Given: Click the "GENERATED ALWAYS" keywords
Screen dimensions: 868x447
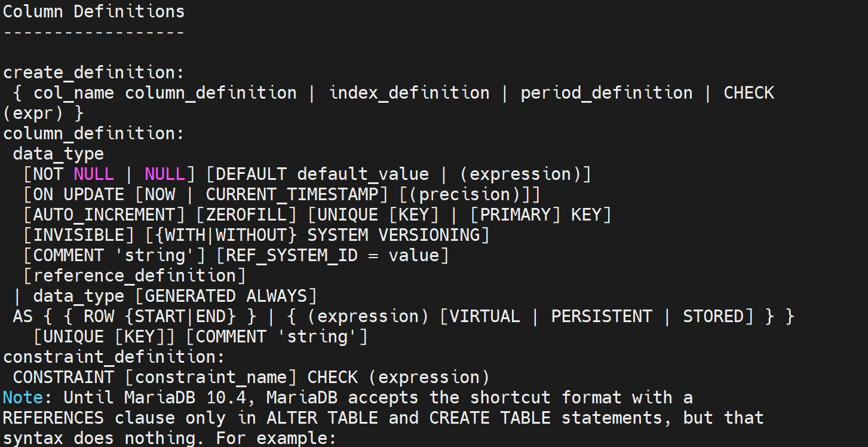Looking at the screenshot, I should tap(231, 296).
